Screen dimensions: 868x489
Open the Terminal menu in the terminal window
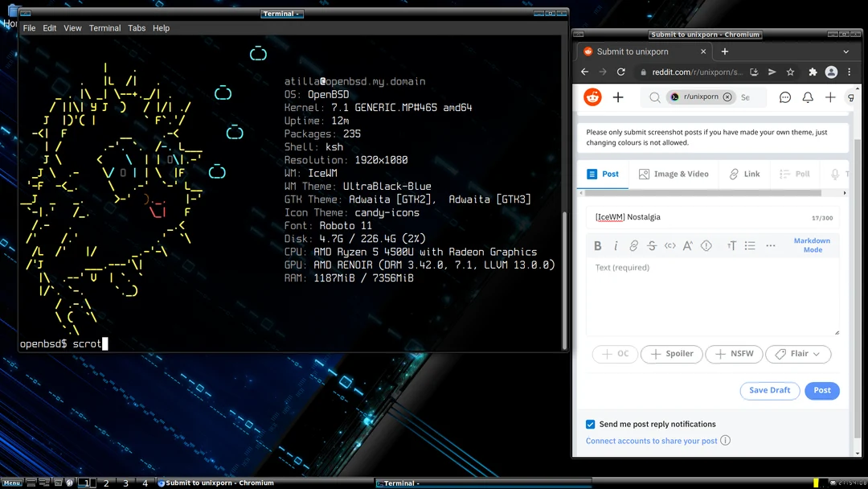click(104, 27)
